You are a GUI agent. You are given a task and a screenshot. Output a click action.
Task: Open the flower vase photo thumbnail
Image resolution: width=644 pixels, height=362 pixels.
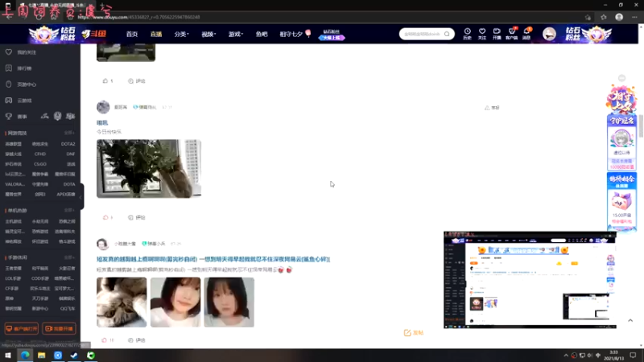(149, 169)
